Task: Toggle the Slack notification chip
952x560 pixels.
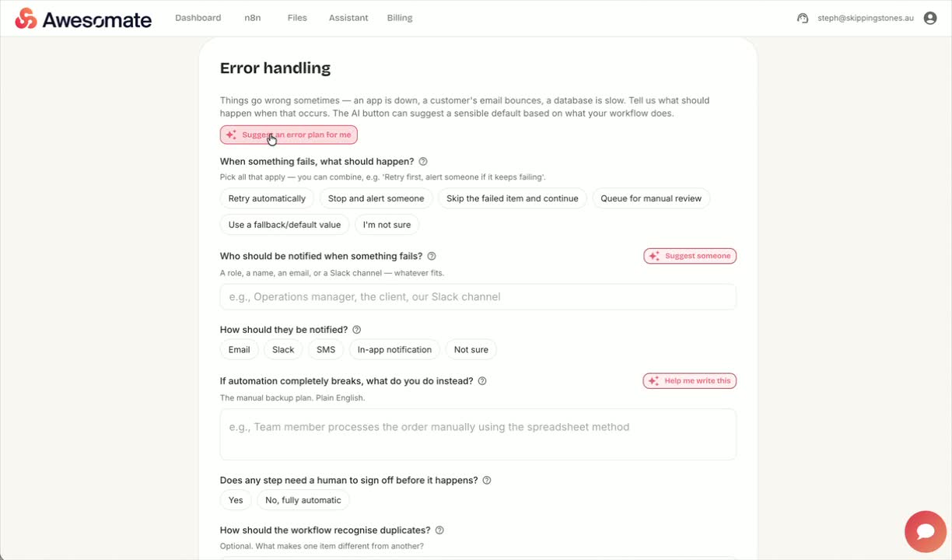Action: [283, 349]
